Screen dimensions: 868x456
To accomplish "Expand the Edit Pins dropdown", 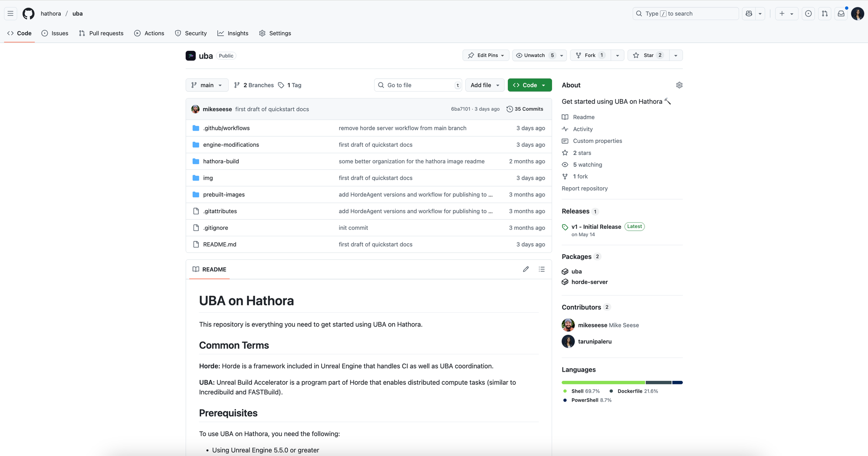I will tap(486, 55).
